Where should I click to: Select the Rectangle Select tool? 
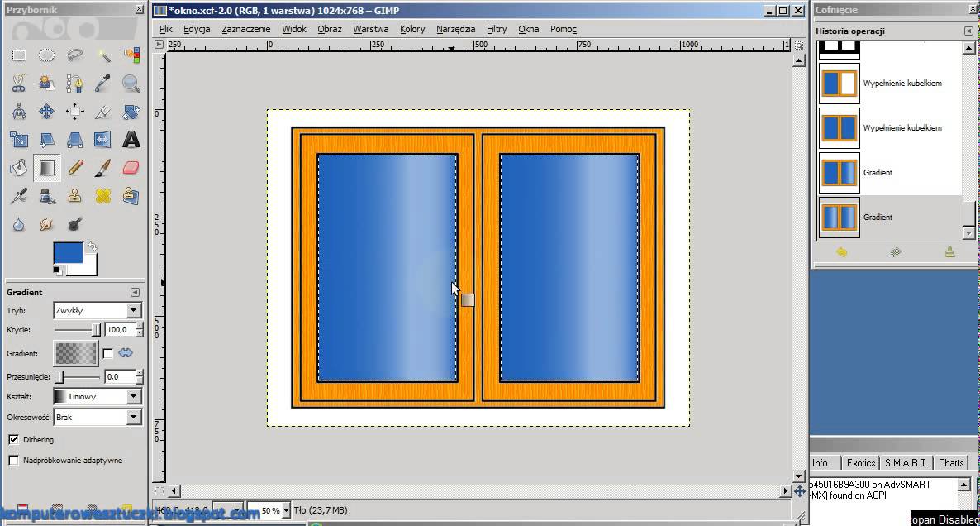[19, 55]
